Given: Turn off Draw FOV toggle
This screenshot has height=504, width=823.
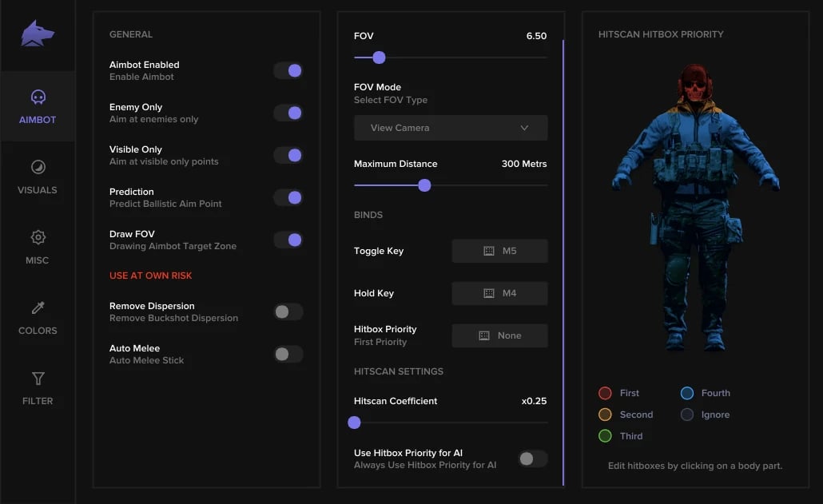Looking at the screenshot, I should 288,240.
